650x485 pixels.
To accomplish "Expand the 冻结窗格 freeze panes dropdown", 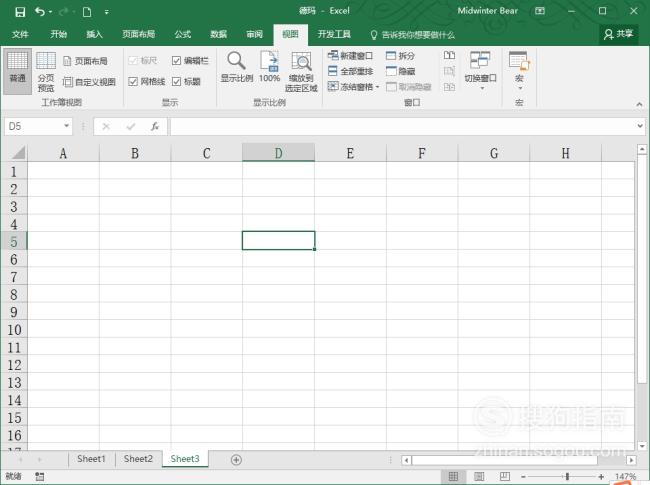I will point(377,87).
